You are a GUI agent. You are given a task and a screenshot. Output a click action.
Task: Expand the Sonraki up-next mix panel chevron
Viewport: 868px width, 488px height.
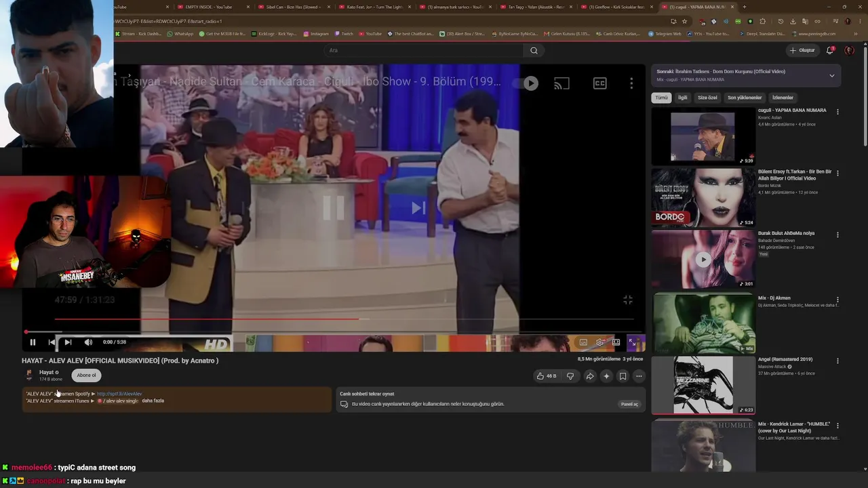[832, 75]
